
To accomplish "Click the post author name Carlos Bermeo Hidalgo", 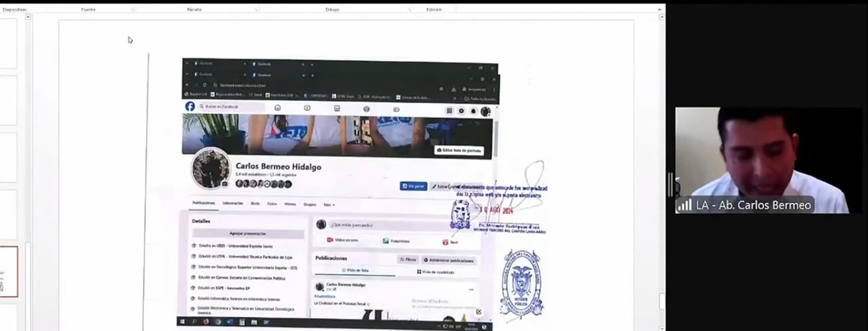I will pyautogui.click(x=346, y=285).
